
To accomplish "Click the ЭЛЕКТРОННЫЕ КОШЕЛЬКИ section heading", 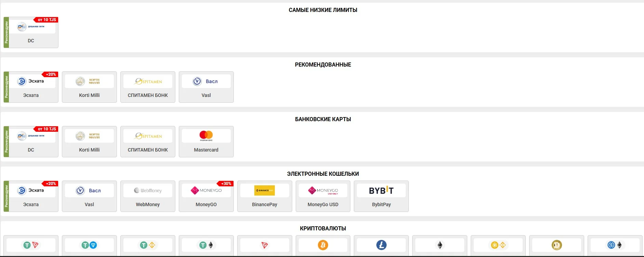I will point(323,174).
